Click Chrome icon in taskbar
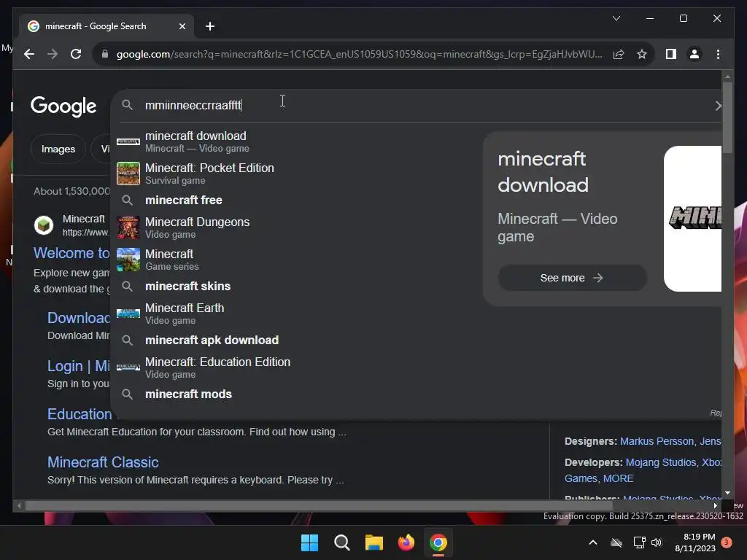This screenshot has height=560, width=747. pos(438,542)
